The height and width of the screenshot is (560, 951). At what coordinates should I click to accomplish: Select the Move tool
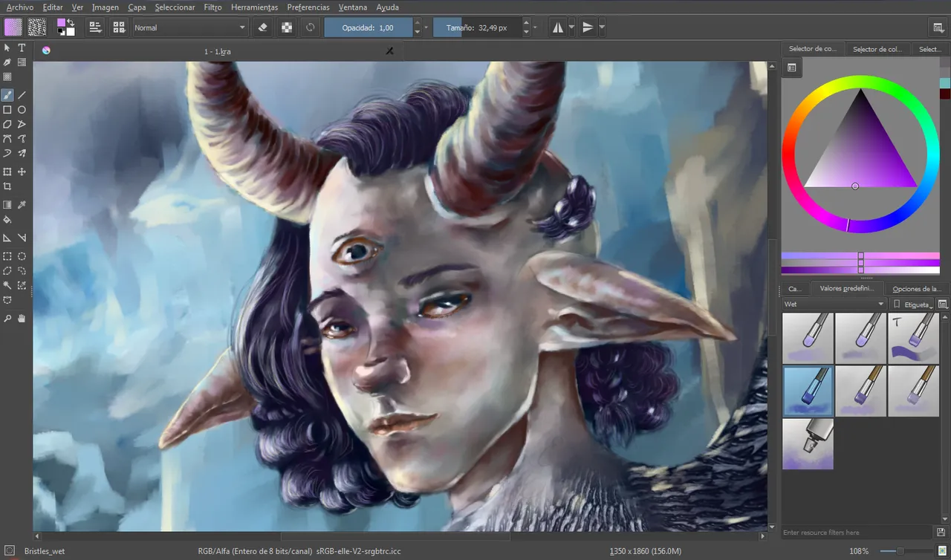click(x=22, y=172)
